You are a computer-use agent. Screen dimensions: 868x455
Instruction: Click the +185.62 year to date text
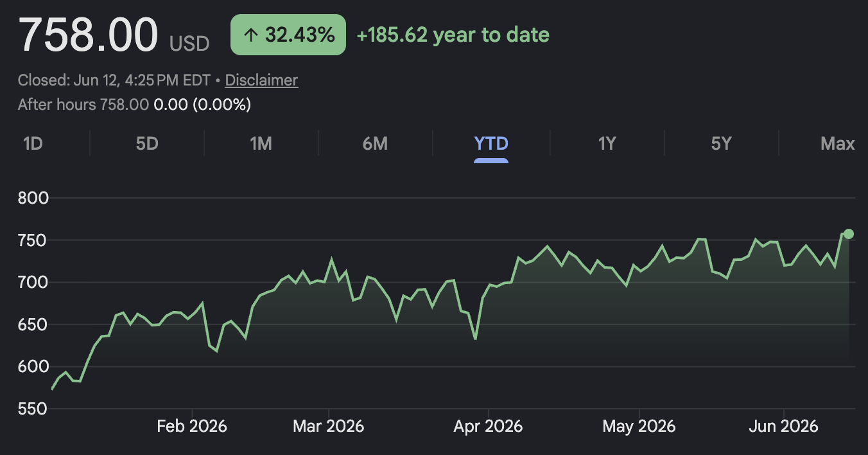453,35
